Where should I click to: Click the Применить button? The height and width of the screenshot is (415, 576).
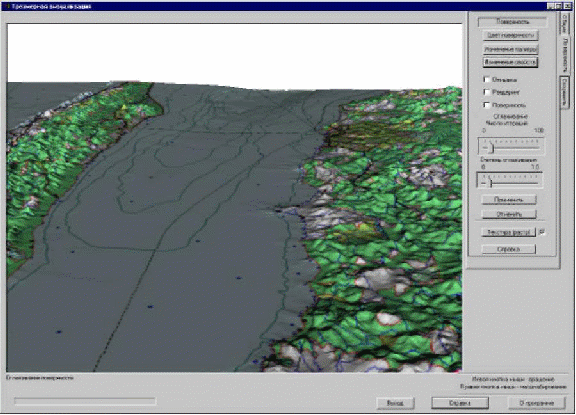click(509, 199)
